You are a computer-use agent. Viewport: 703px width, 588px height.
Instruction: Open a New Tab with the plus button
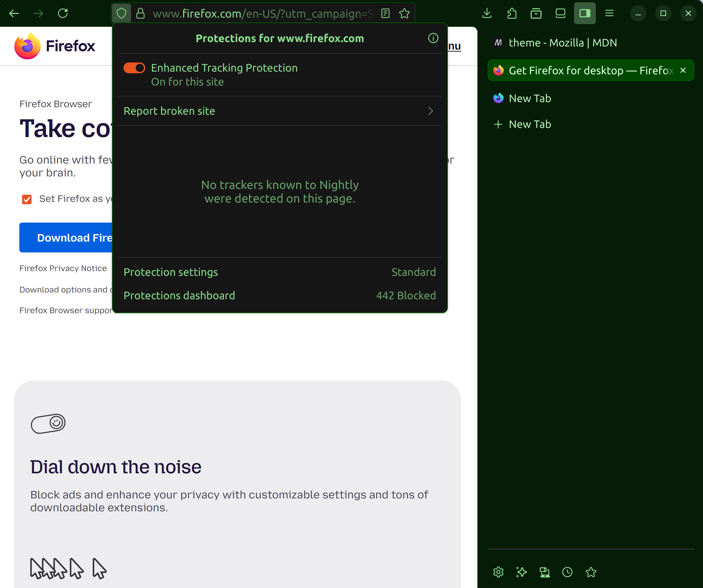pyautogui.click(x=498, y=124)
